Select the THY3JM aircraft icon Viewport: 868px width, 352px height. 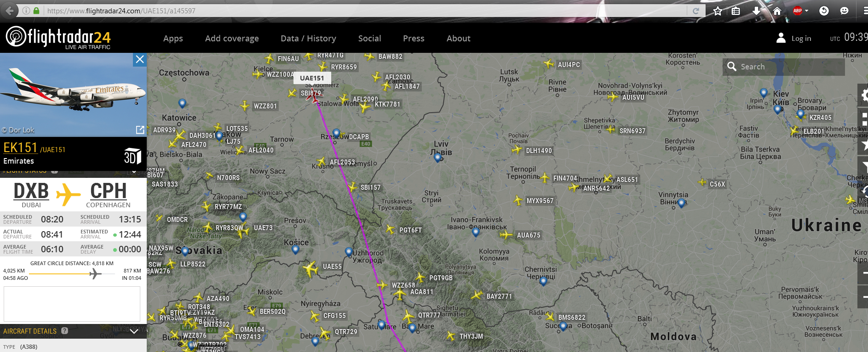point(450,336)
